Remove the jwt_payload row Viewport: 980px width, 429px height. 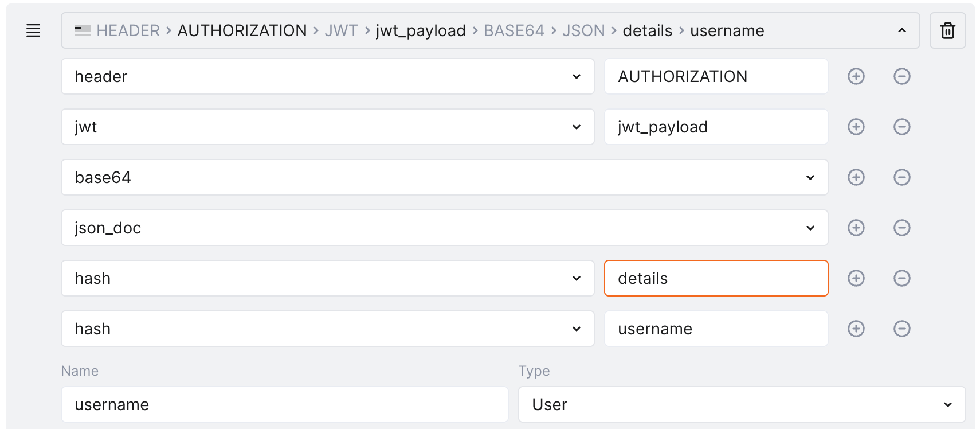coord(901,127)
